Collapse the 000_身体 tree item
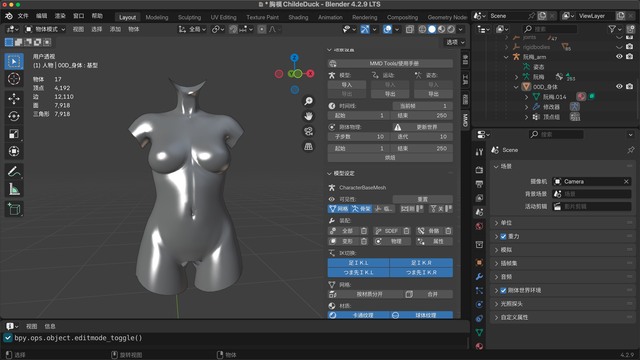The image size is (640, 360). point(516,87)
